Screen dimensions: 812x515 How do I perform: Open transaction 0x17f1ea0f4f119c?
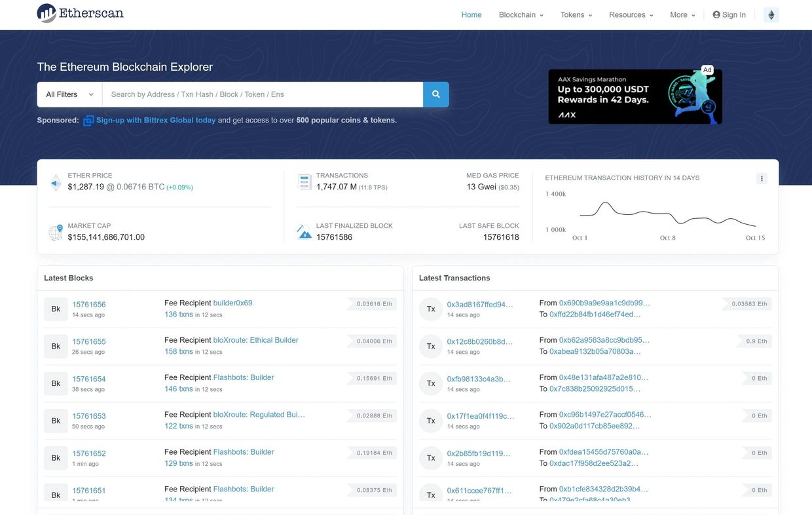pyautogui.click(x=481, y=416)
